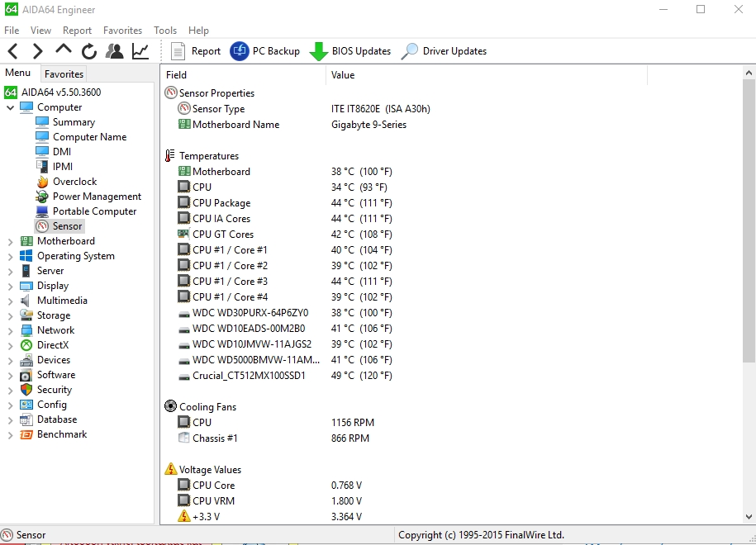Click the Software icon in tree
The height and width of the screenshot is (545, 756).
(x=26, y=375)
